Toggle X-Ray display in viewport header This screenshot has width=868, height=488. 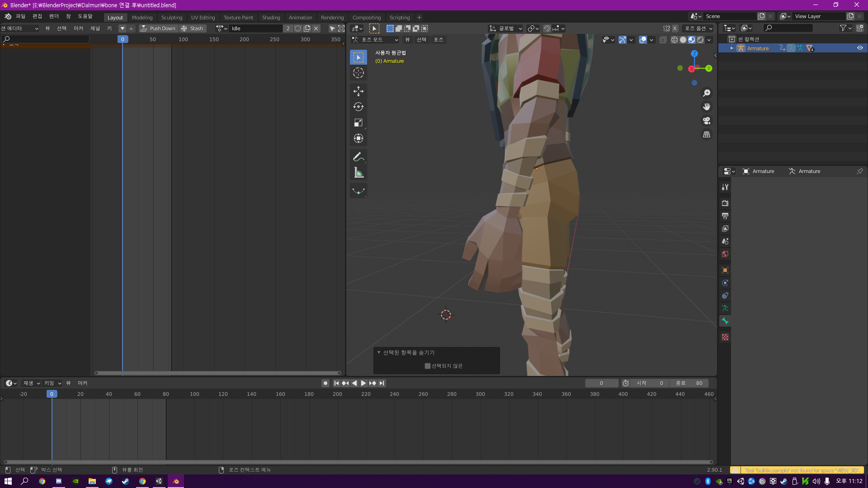[x=663, y=40]
